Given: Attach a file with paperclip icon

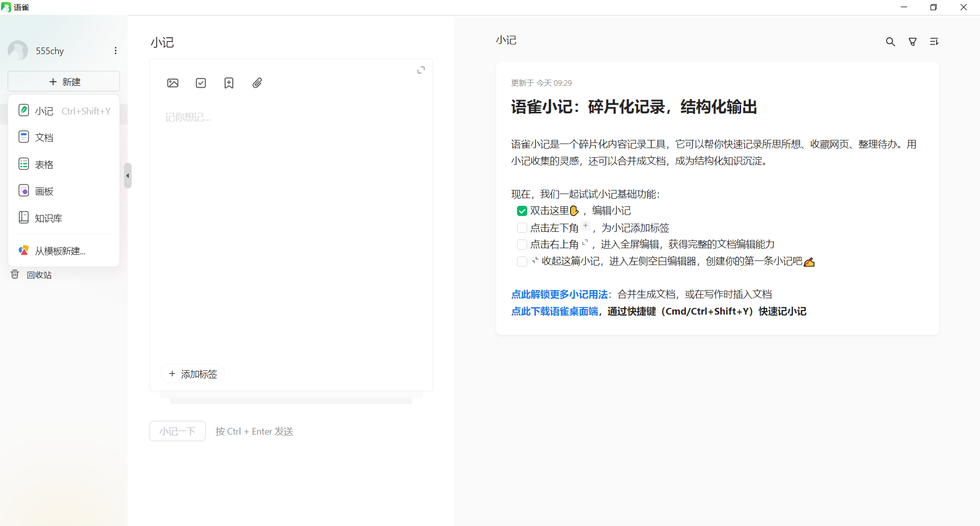Looking at the screenshot, I should (257, 83).
